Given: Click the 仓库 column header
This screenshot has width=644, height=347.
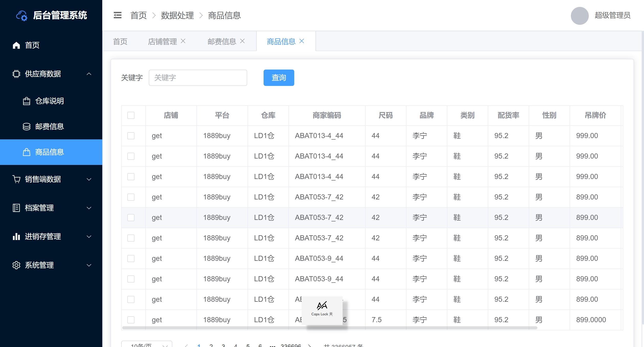Looking at the screenshot, I should pos(268,115).
